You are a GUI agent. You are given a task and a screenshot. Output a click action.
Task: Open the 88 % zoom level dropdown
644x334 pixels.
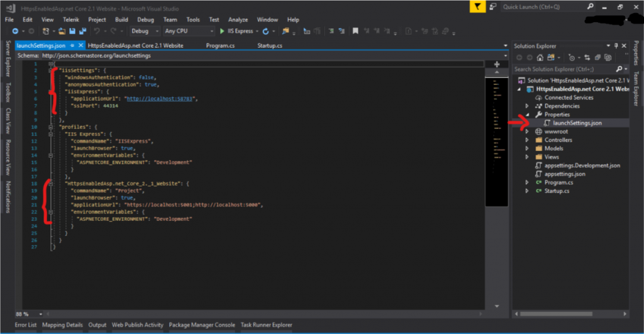click(40, 315)
